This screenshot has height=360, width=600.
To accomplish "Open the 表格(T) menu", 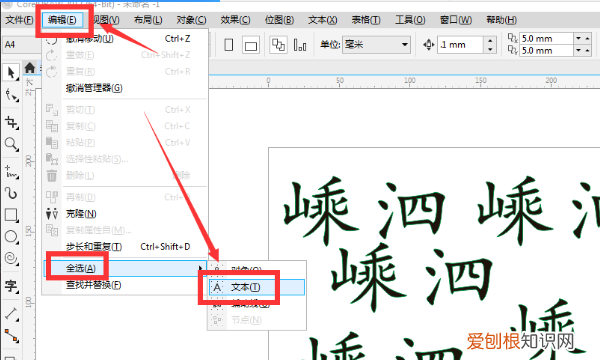I will 366,20.
